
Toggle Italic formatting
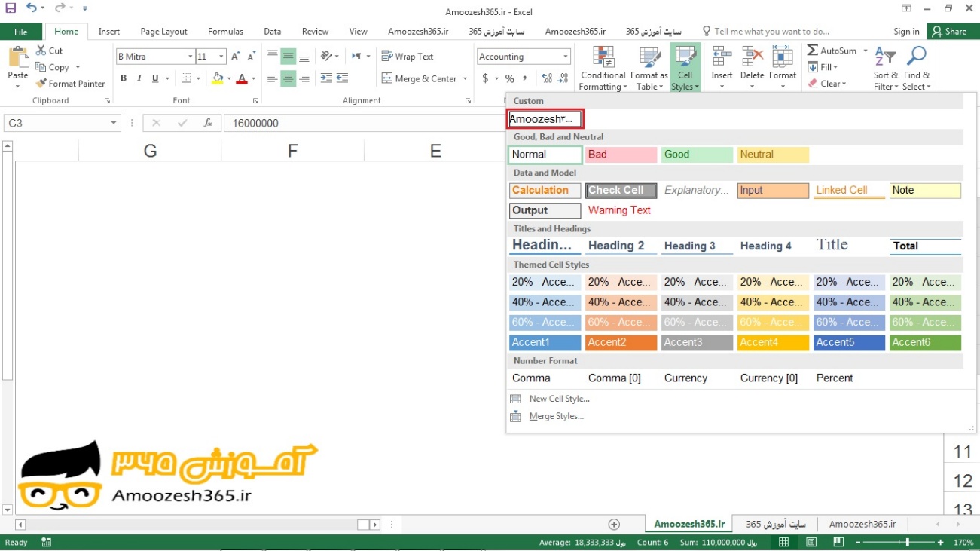tap(139, 78)
